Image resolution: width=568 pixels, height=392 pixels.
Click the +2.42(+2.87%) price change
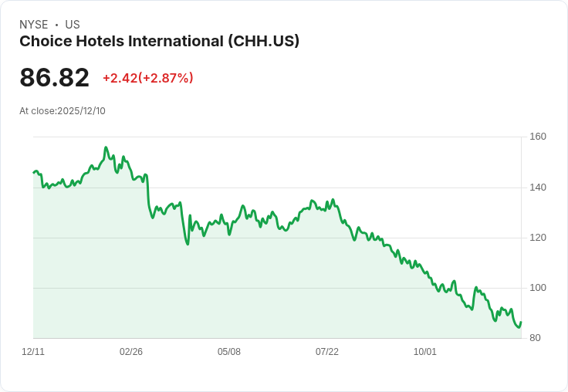pos(148,78)
